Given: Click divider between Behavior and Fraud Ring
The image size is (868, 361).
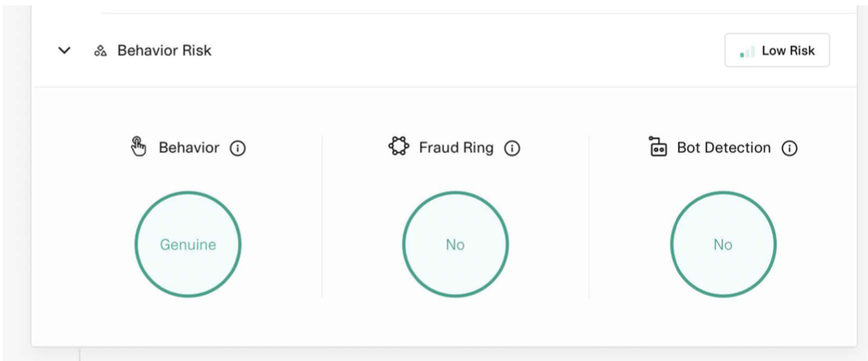Looking at the screenshot, I should (x=322, y=215).
